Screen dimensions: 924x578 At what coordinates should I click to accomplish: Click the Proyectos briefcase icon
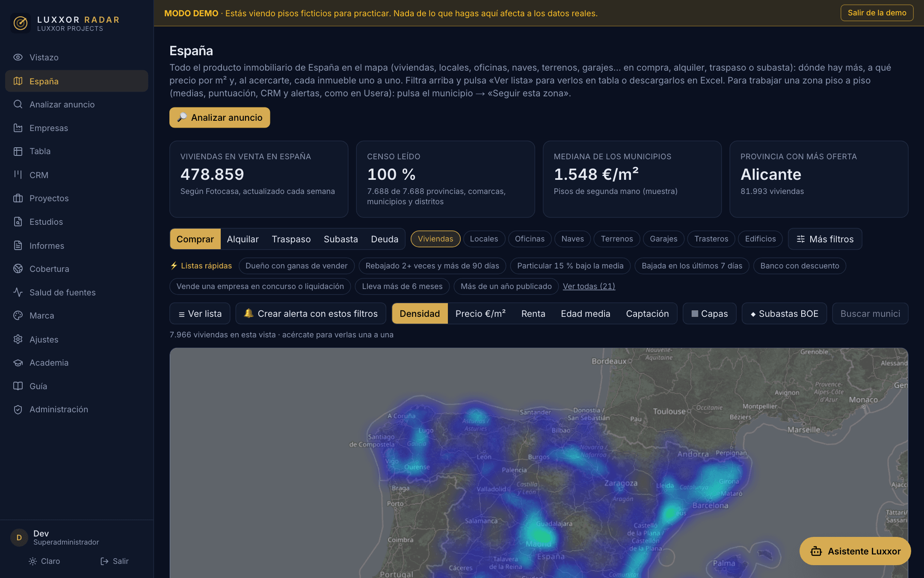point(18,198)
